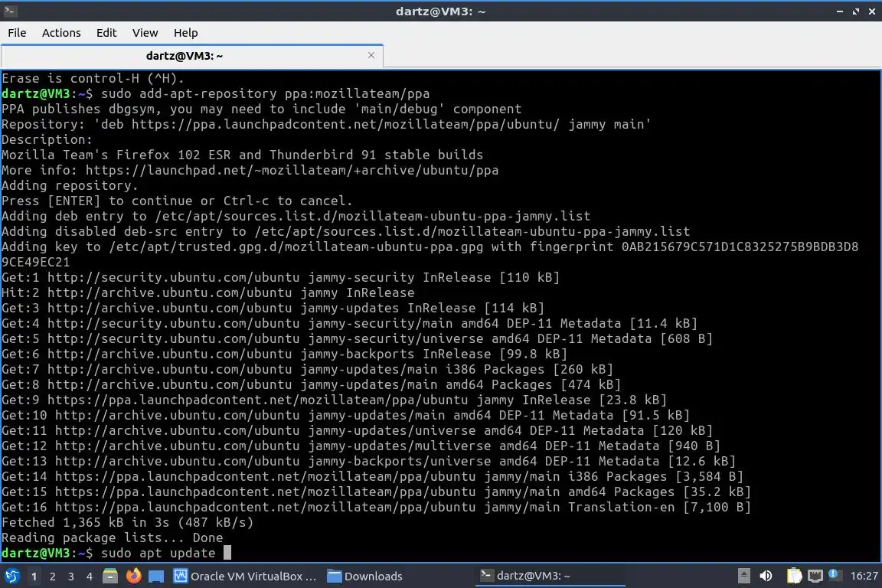Switch to workspace 3 in the pager
882x588 pixels.
tap(71, 577)
